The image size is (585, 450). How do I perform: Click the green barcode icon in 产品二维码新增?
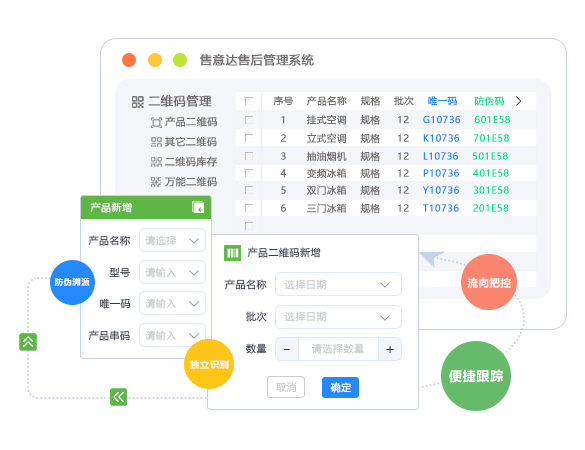click(x=232, y=253)
